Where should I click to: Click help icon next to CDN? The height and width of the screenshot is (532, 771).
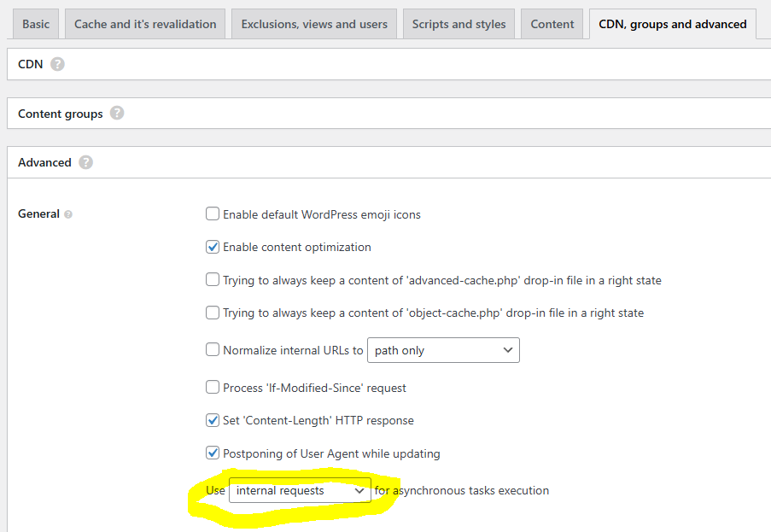[57, 64]
